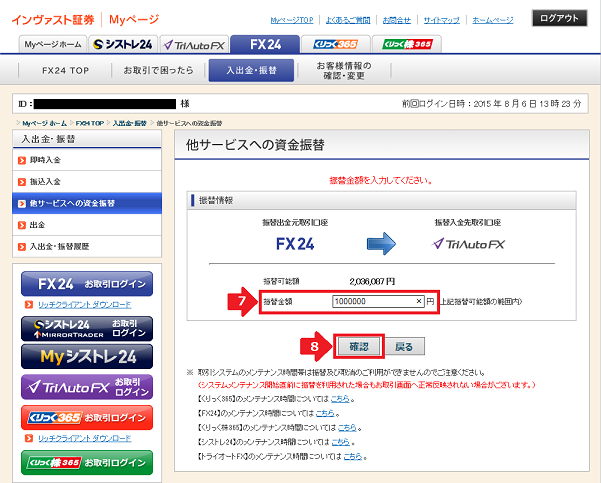Open サイトマップ header link
Screen dimensions: 601x483
[x=442, y=20]
